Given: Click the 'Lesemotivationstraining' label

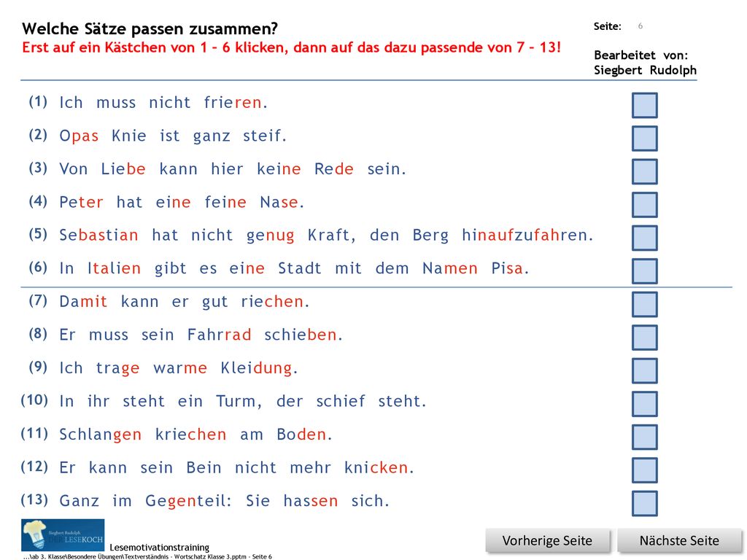Looking at the screenshot, I should (160, 547).
